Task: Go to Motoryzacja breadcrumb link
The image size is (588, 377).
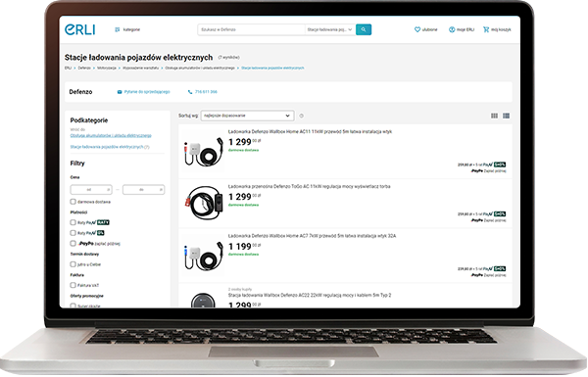Action: pos(107,69)
